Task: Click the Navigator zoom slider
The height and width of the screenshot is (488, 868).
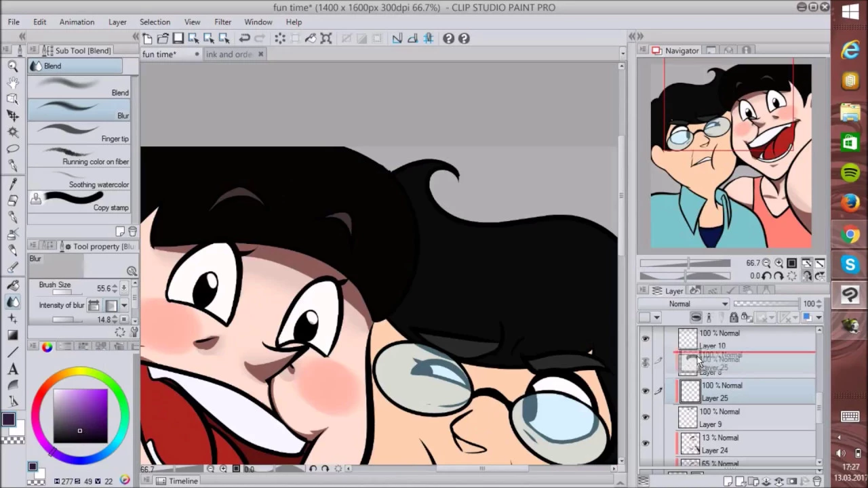Action: click(685, 263)
